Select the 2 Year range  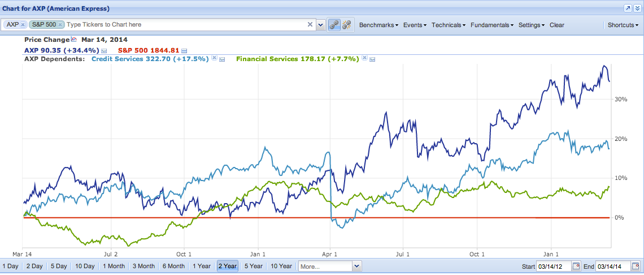[228, 267]
